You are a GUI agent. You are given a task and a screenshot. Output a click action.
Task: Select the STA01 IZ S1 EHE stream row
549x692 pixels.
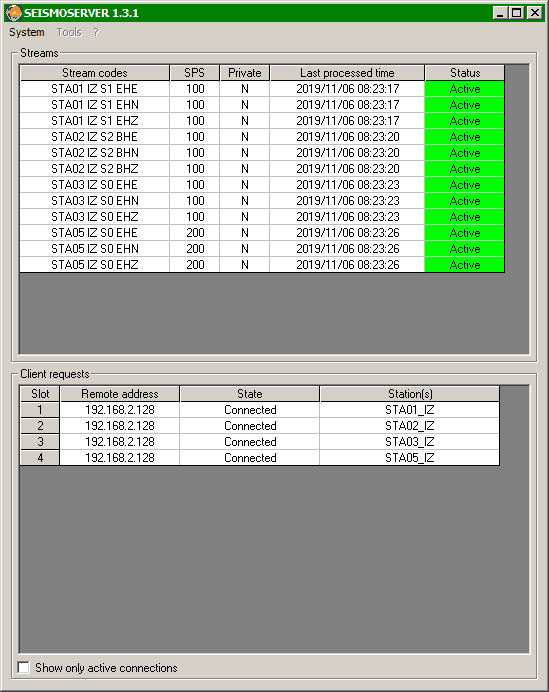[x=262, y=89]
